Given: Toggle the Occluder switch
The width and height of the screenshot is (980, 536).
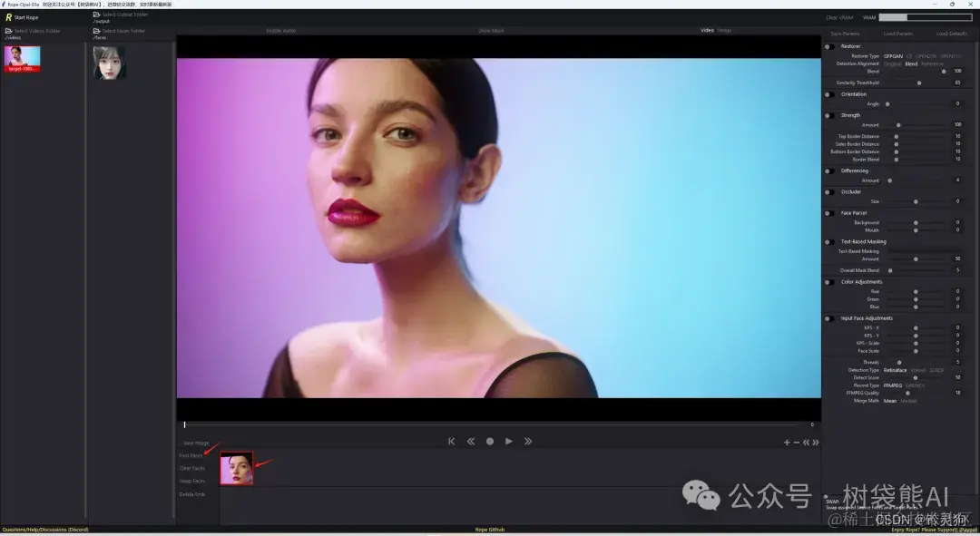Looking at the screenshot, I should click(828, 192).
